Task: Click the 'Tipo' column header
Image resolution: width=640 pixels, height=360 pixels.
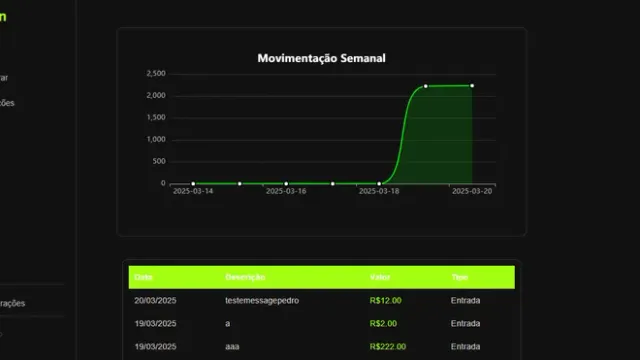Action: pyautogui.click(x=460, y=277)
